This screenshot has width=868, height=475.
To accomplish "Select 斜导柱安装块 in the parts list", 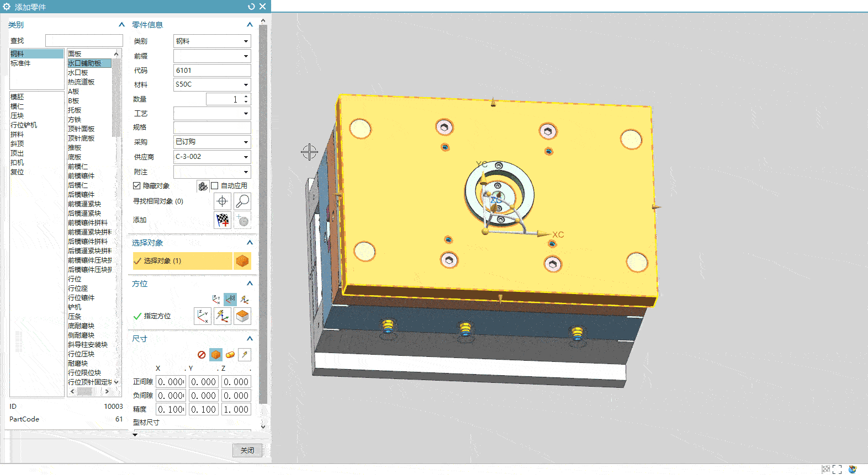I will pos(88,345).
